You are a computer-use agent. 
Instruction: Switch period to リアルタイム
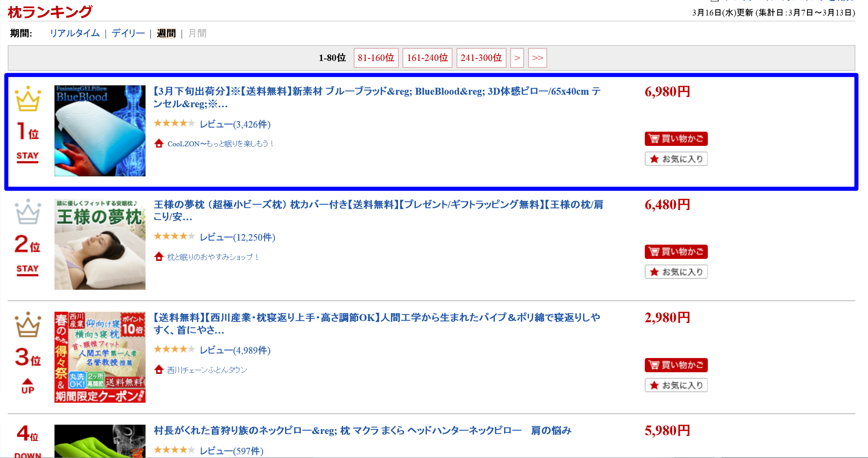click(75, 33)
